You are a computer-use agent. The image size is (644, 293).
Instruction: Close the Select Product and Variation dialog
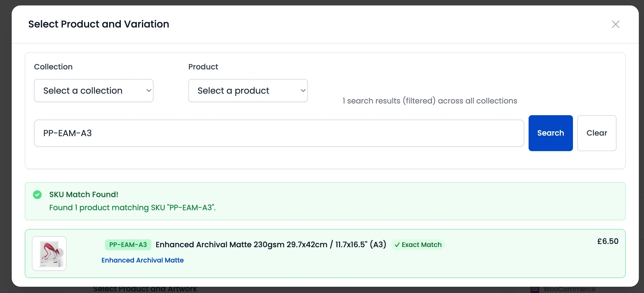pos(616,24)
